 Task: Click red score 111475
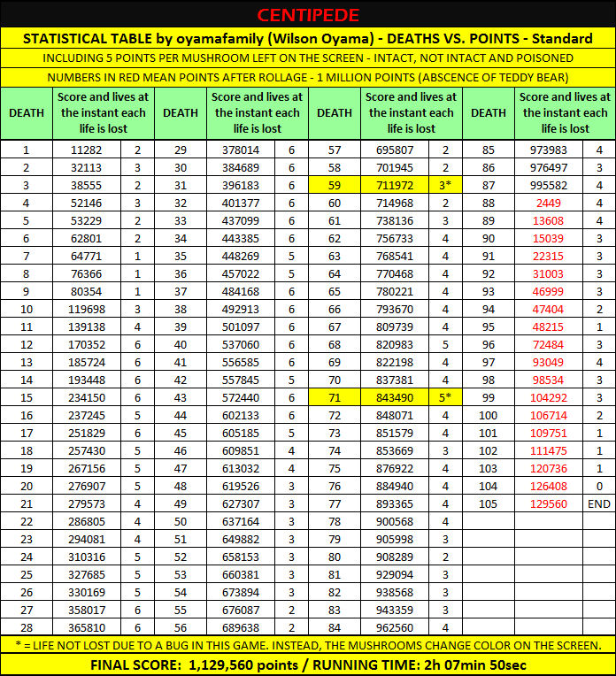[548, 451]
